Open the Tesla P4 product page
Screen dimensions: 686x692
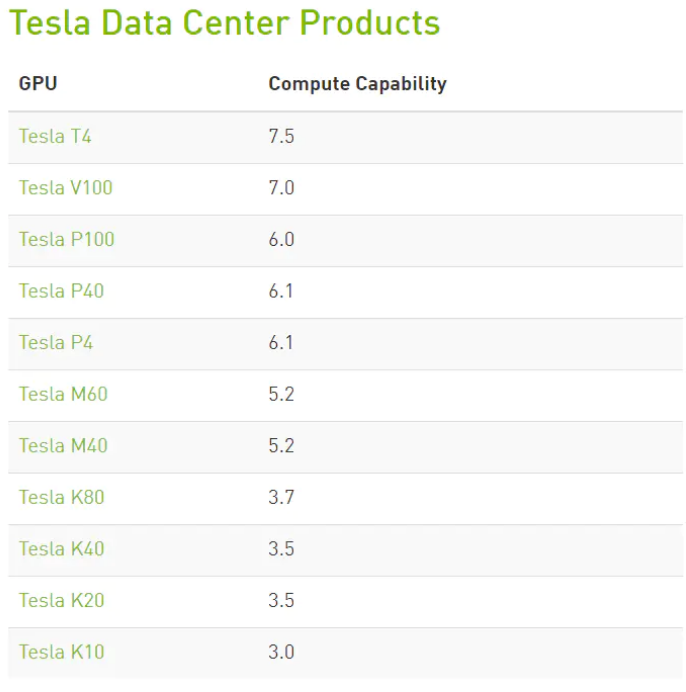(x=56, y=343)
